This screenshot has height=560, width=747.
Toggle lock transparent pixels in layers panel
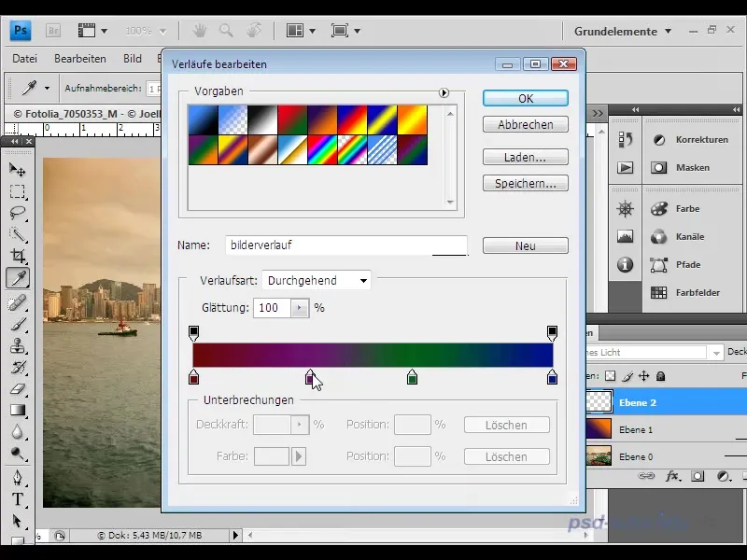point(610,376)
